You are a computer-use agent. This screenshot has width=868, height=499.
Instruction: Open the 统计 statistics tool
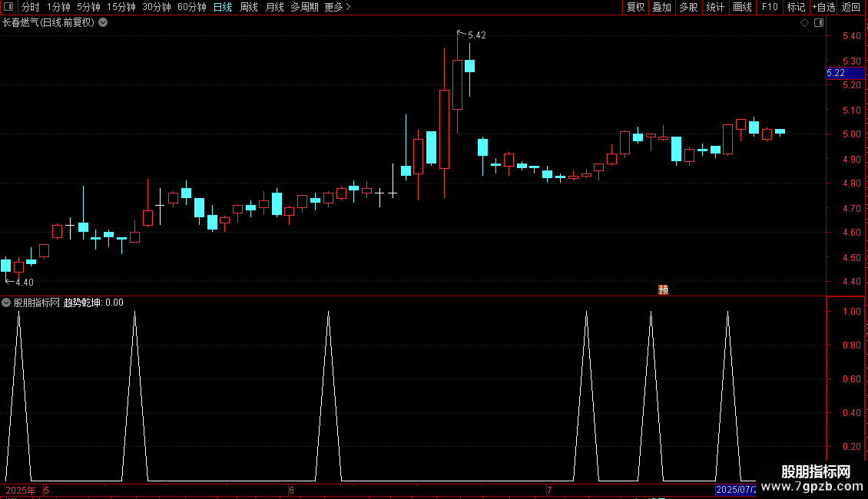tap(715, 7)
